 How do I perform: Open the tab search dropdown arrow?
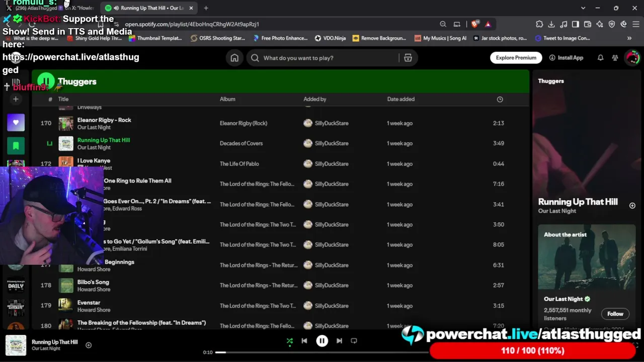(x=583, y=8)
